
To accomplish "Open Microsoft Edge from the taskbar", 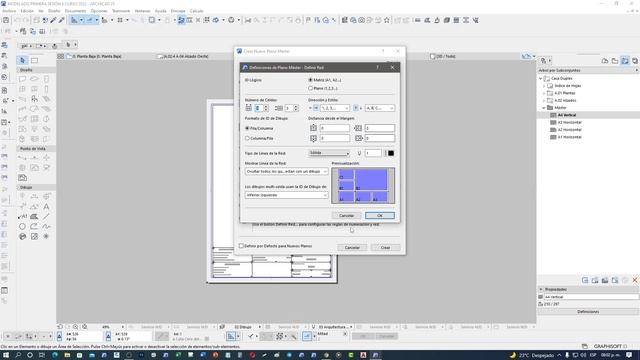I will click(55, 355).
